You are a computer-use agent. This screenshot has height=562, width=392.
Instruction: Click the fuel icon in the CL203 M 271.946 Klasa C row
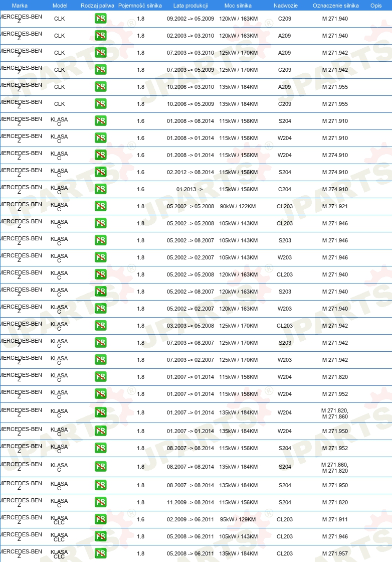point(101,223)
